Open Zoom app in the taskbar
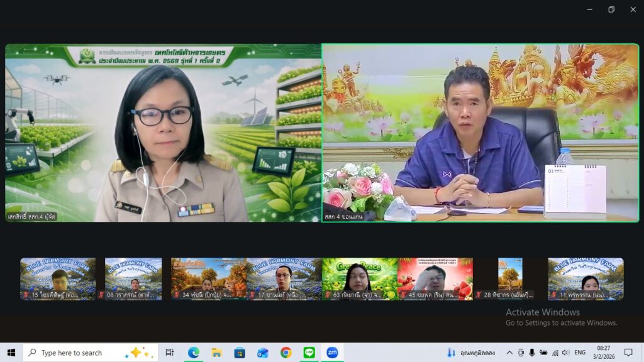644x362 pixels. (x=331, y=353)
